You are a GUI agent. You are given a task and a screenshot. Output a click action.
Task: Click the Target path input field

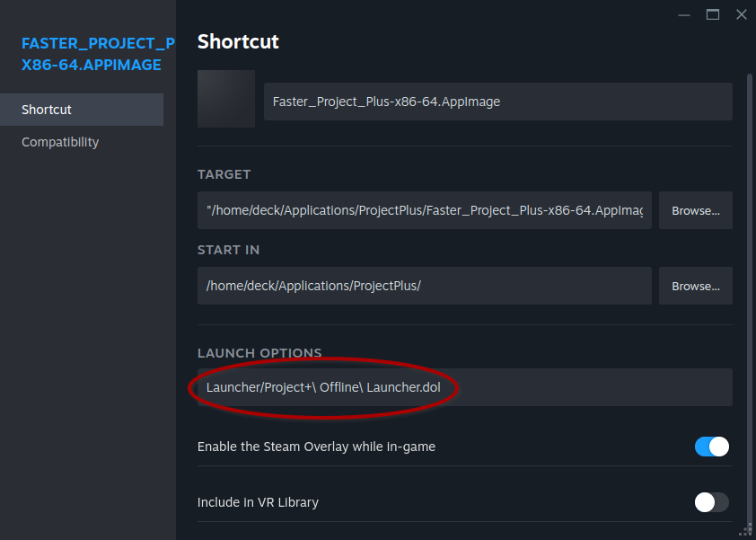click(425, 210)
